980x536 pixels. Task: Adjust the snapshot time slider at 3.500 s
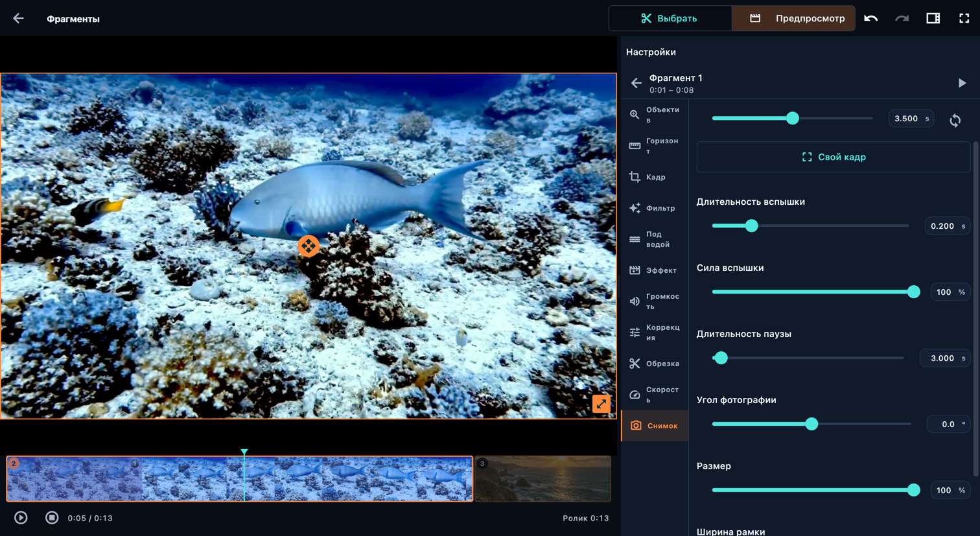point(792,118)
